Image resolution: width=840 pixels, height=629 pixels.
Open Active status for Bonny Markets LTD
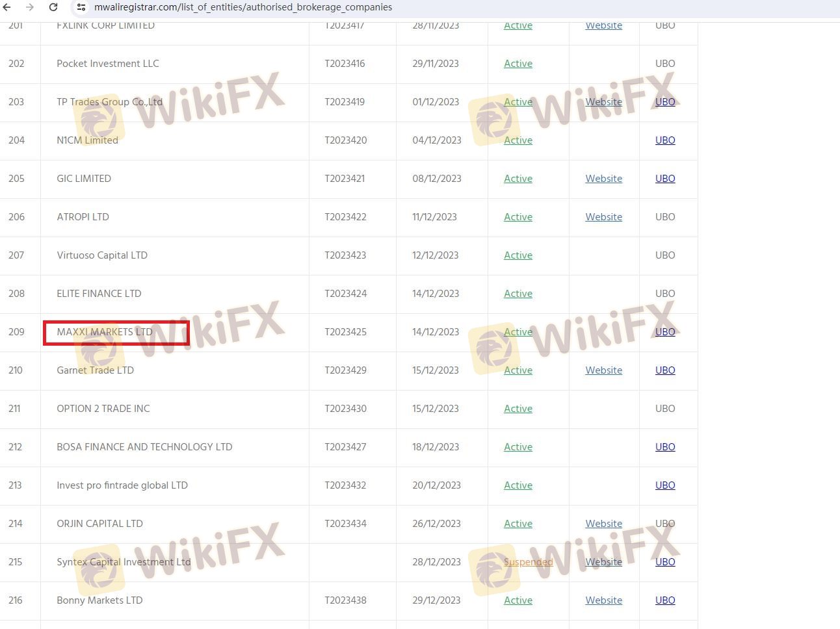(518, 600)
